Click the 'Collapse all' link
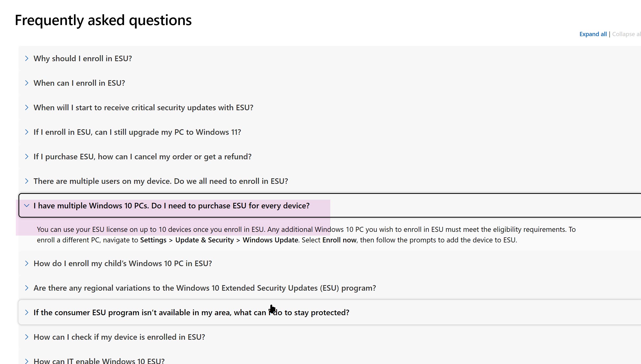 pos(626,34)
